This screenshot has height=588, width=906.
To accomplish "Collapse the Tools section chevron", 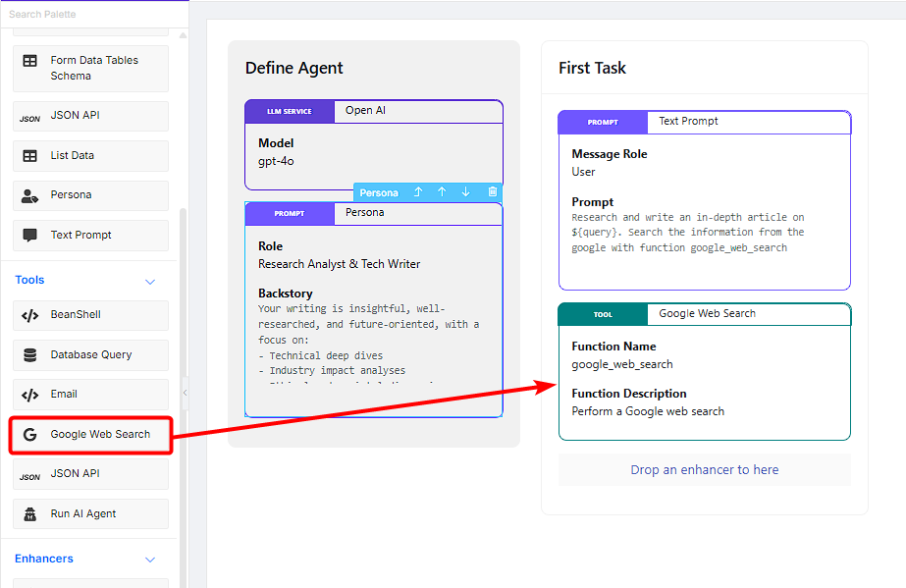I will 150,282.
